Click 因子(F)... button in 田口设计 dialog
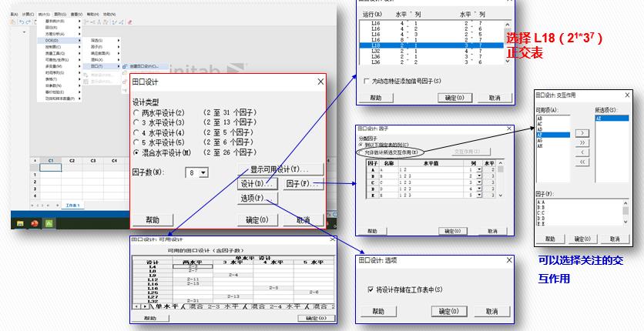 [x=303, y=184]
